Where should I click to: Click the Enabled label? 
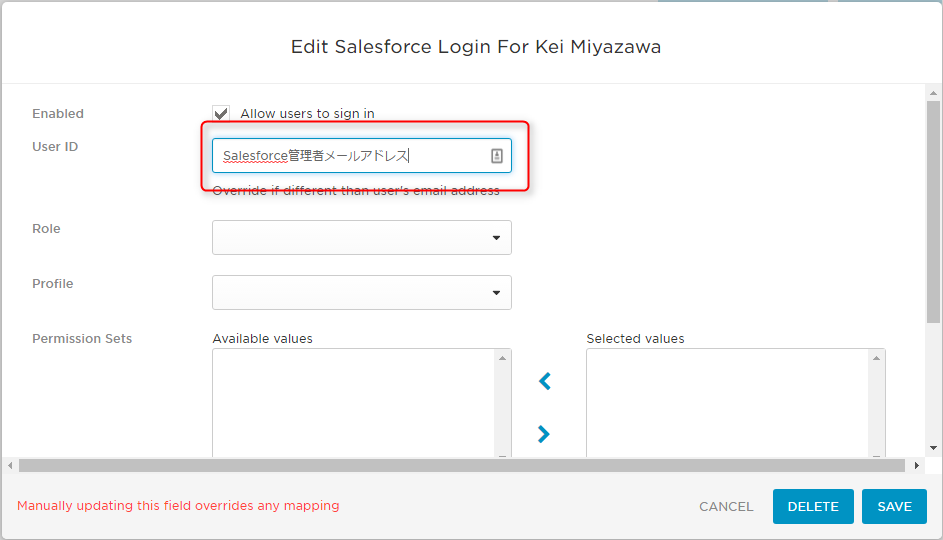(x=58, y=114)
